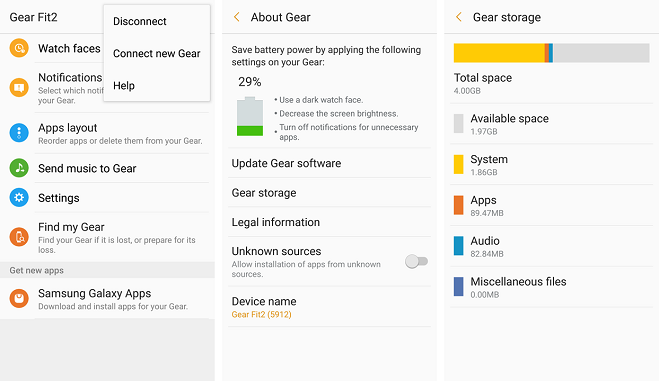Click the yellow System color swatch

[459, 165]
